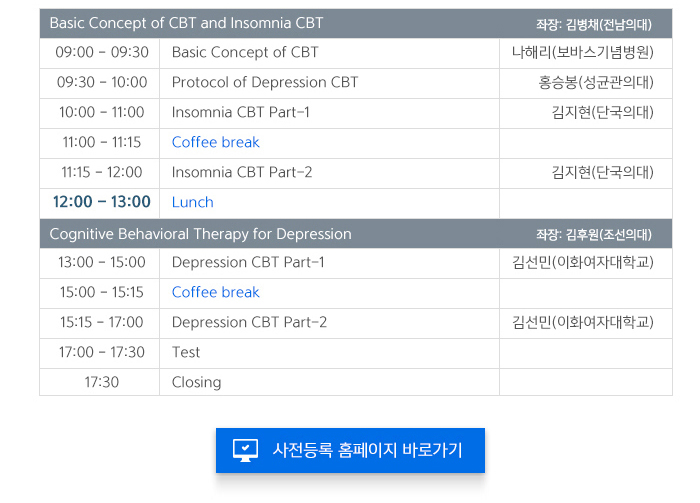Screen dimensions: 700x503
Task: Click speaker 나해리(보바스기념병원)
Action: coord(582,52)
